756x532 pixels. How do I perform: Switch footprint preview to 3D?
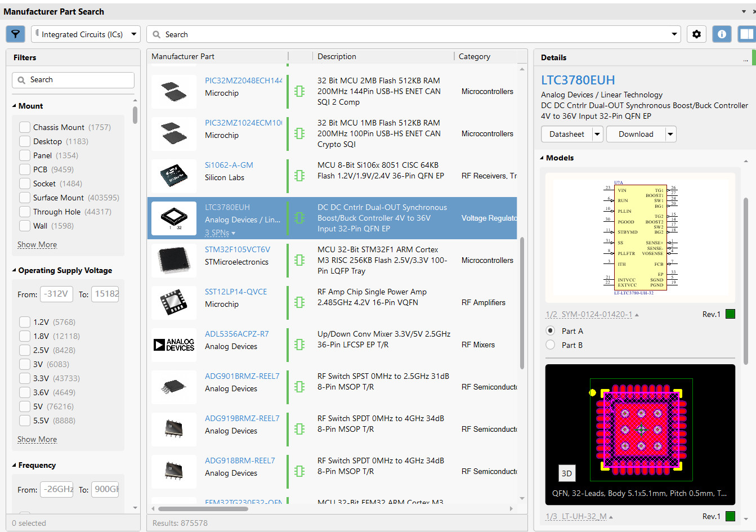(566, 473)
